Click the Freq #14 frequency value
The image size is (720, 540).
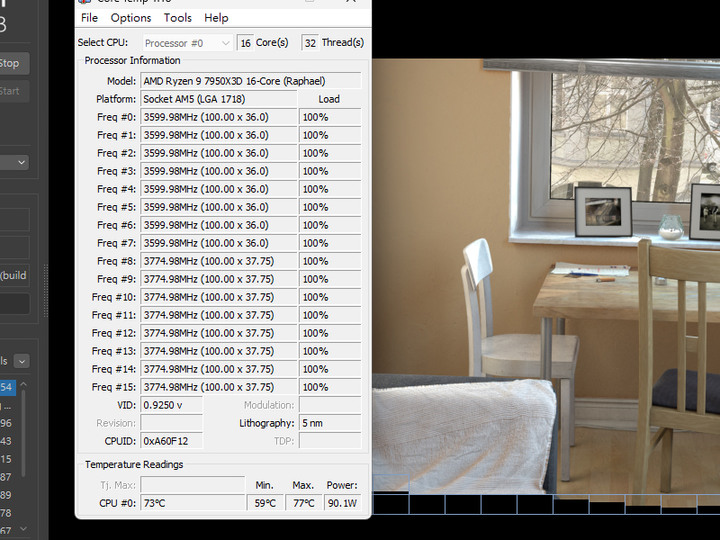(x=219, y=369)
